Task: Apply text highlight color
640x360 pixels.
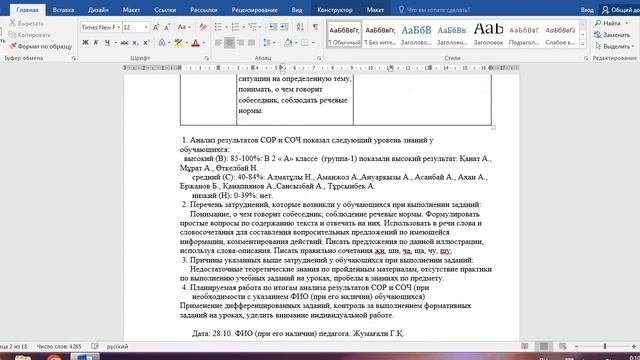Action: click(178, 42)
